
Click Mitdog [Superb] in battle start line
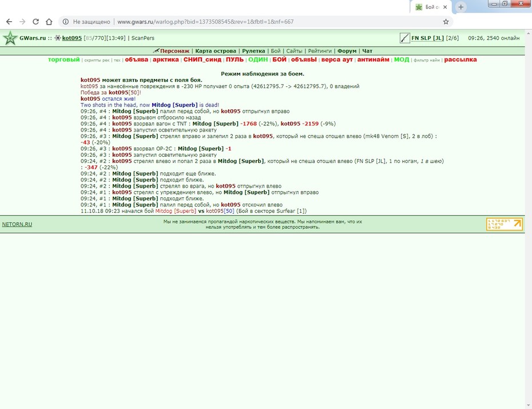[x=176, y=211]
